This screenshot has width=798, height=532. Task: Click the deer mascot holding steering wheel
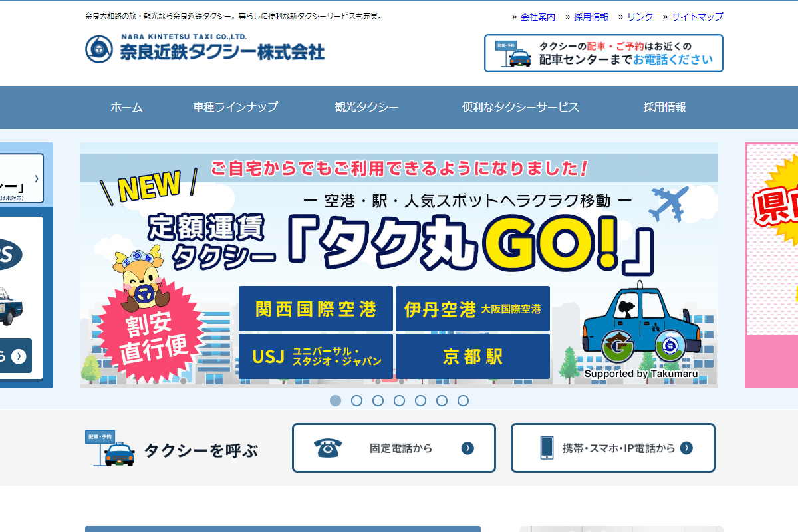[140, 279]
